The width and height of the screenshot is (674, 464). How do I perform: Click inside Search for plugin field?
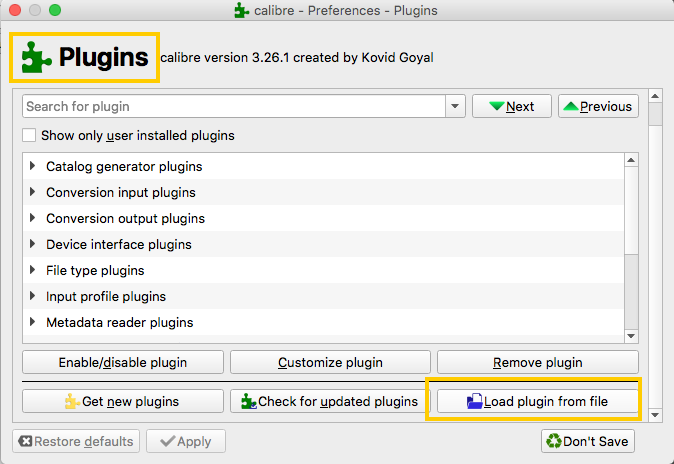click(x=234, y=106)
